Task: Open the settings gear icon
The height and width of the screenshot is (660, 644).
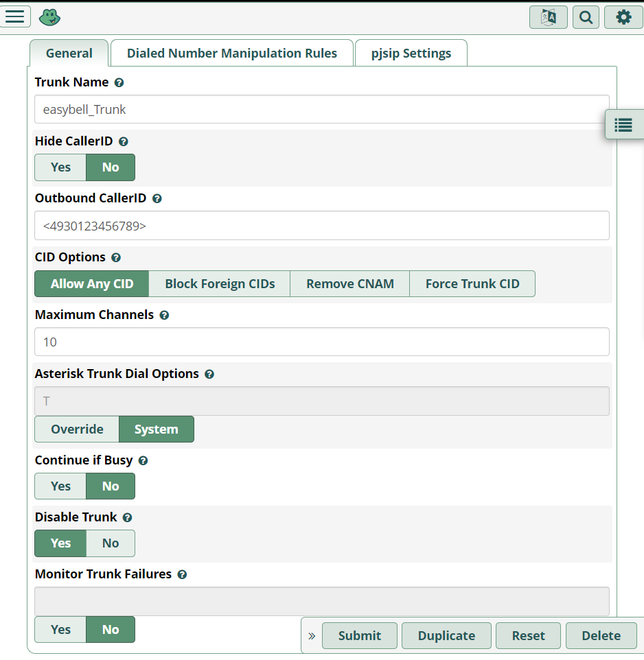Action: [x=623, y=17]
